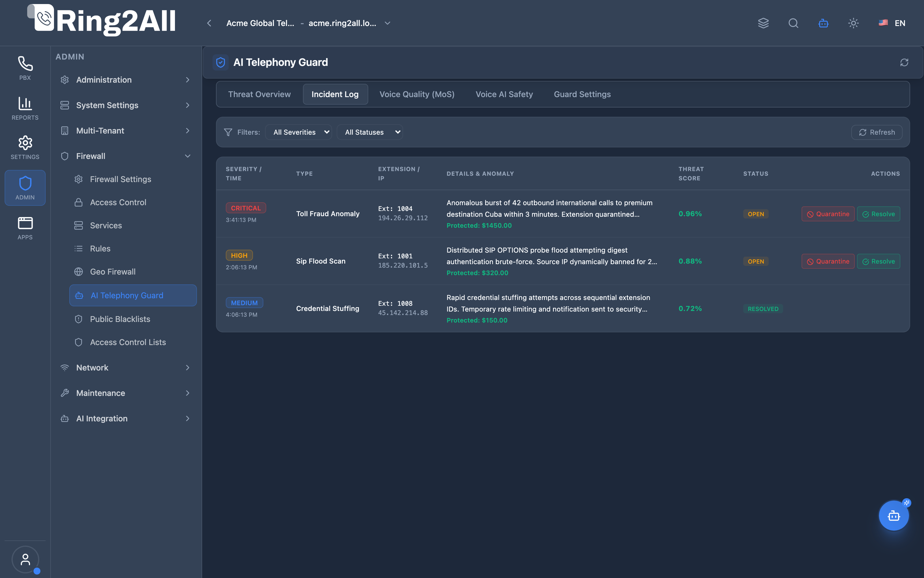The width and height of the screenshot is (924, 578).
Task: Open the Settings gear in the left rail
Action: (25, 148)
